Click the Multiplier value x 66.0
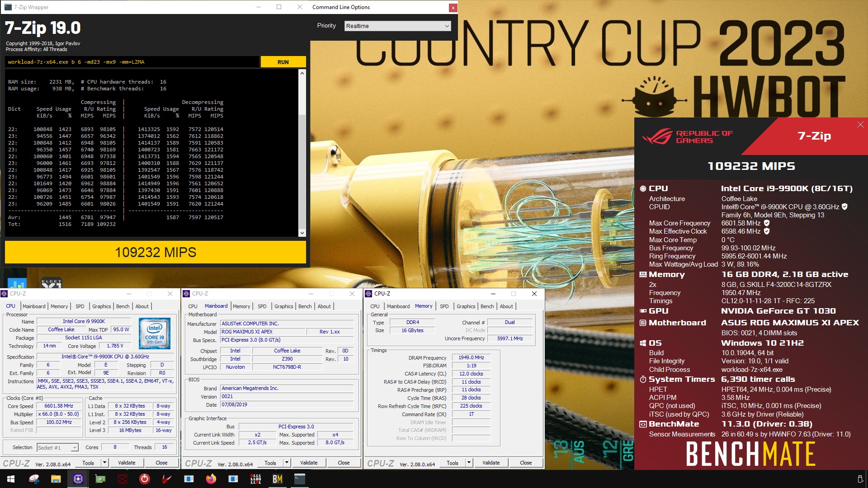Image resolution: width=868 pixels, height=488 pixels. 59,414
